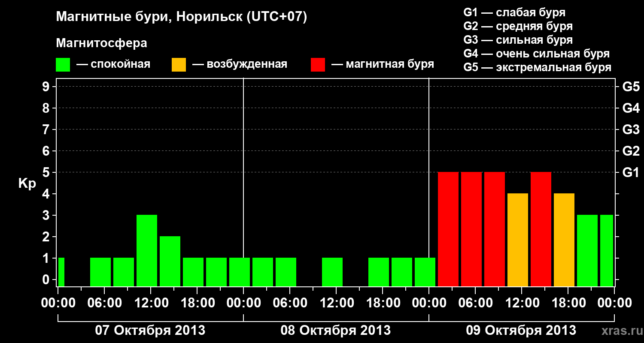Viewport: 644px width, 343px height.
Task: Click the 'G4' label on the right axis
Action: pos(631,108)
